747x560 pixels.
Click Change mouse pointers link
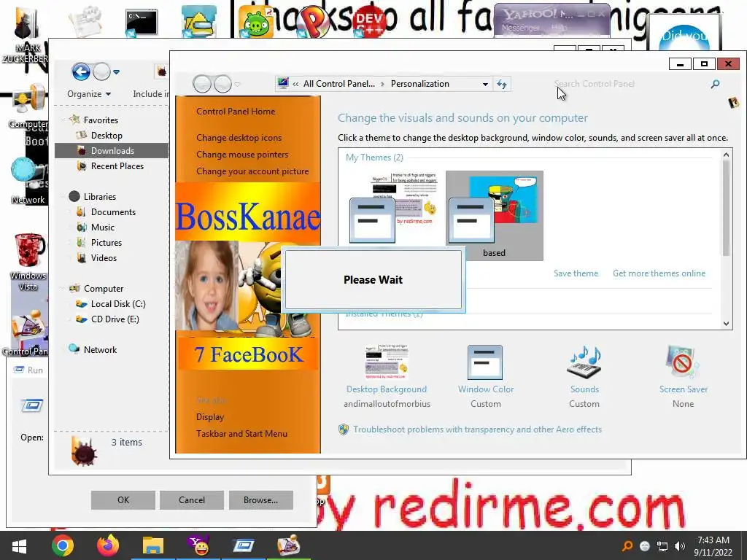point(242,155)
